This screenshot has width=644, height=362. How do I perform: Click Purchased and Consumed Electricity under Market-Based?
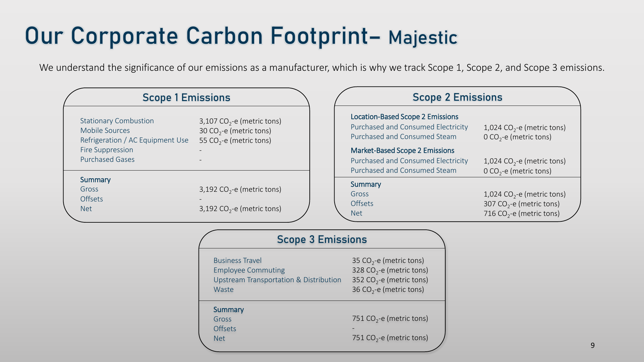[x=409, y=161]
